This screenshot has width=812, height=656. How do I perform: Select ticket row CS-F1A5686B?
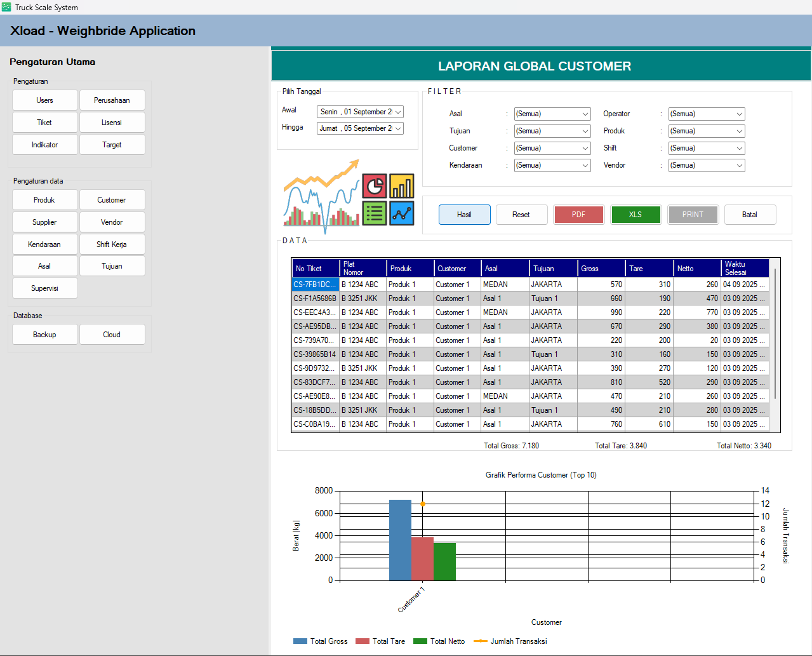(x=315, y=298)
